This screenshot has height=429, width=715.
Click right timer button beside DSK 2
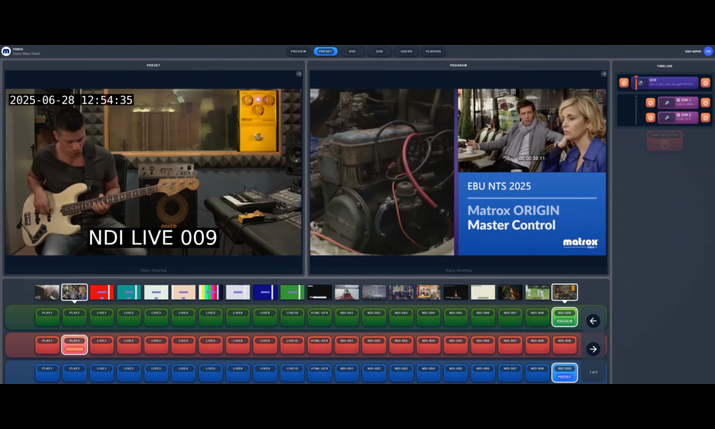coord(705,118)
